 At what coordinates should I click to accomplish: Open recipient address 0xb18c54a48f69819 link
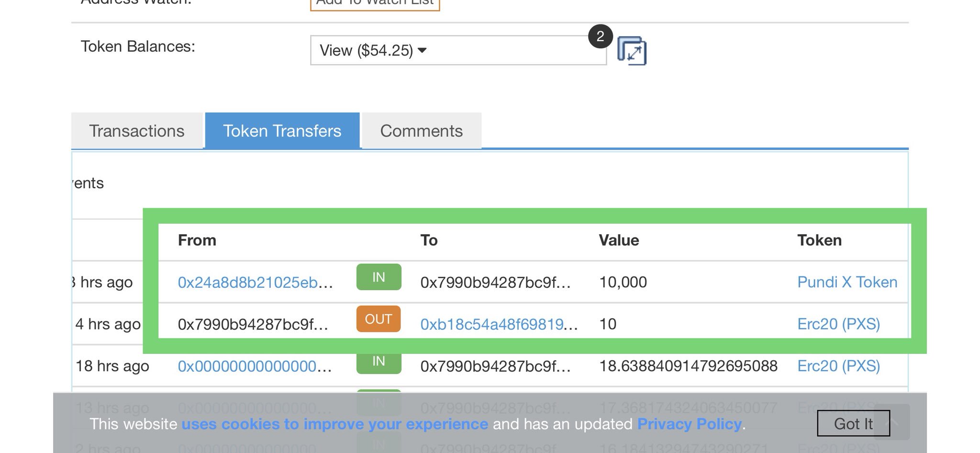(x=499, y=324)
